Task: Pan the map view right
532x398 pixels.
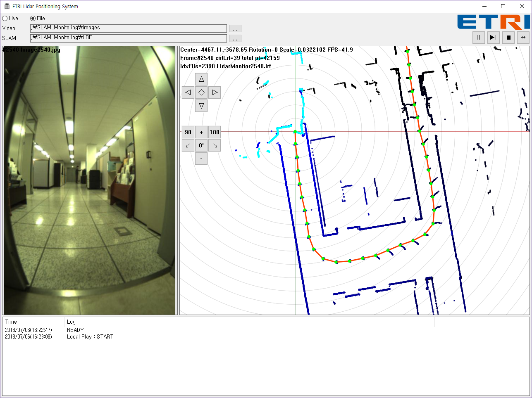Action: pyautogui.click(x=215, y=92)
